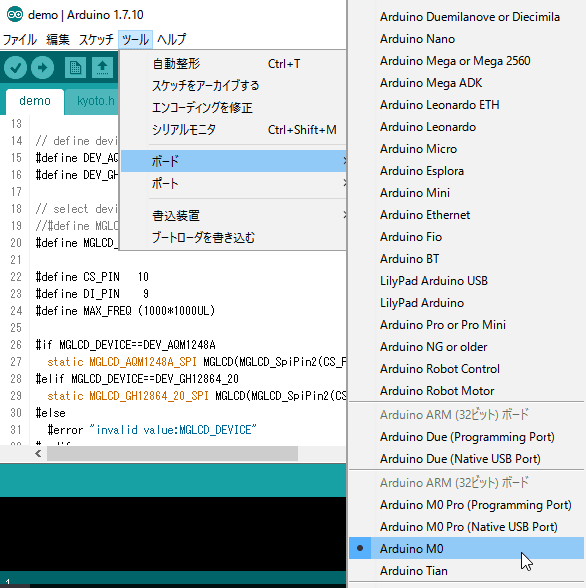The image size is (586, 588).
Task: Click the Verify checkmark toolbar icon
Action: point(15,68)
